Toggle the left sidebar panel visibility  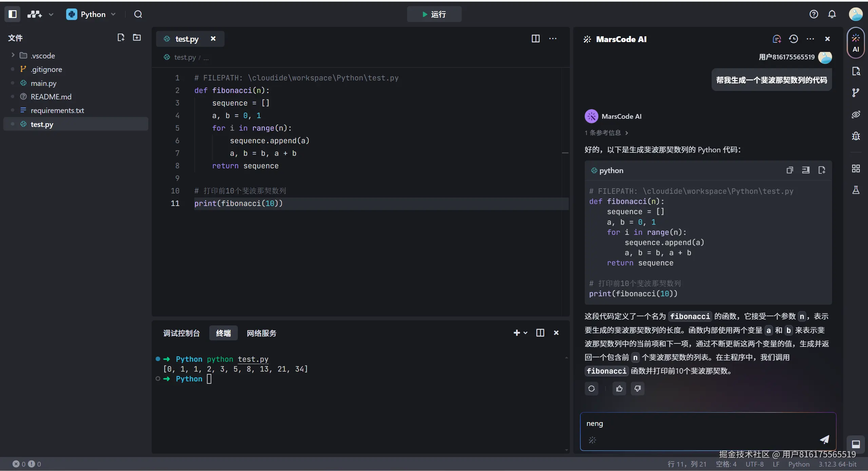point(13,14)
